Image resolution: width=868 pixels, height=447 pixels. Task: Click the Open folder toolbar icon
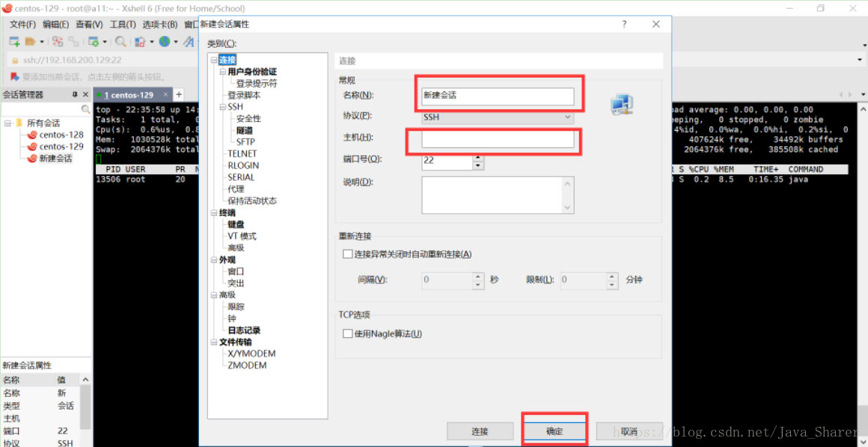[x=31, y=42]
